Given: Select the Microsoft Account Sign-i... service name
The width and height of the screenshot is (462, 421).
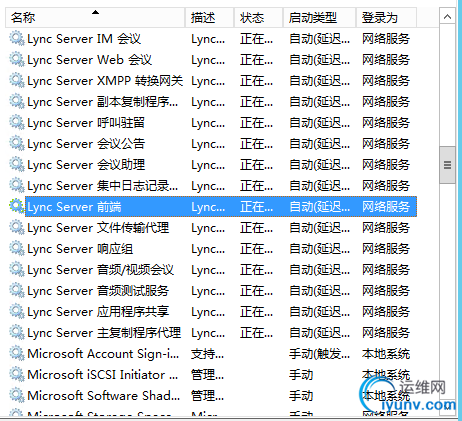Looking at the screenshot, I should 103,354.
